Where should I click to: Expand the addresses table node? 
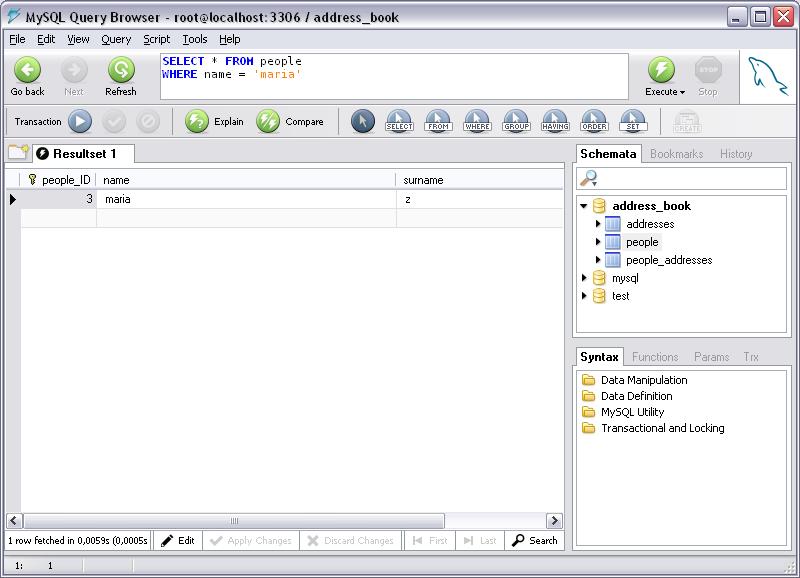(598, 223)
